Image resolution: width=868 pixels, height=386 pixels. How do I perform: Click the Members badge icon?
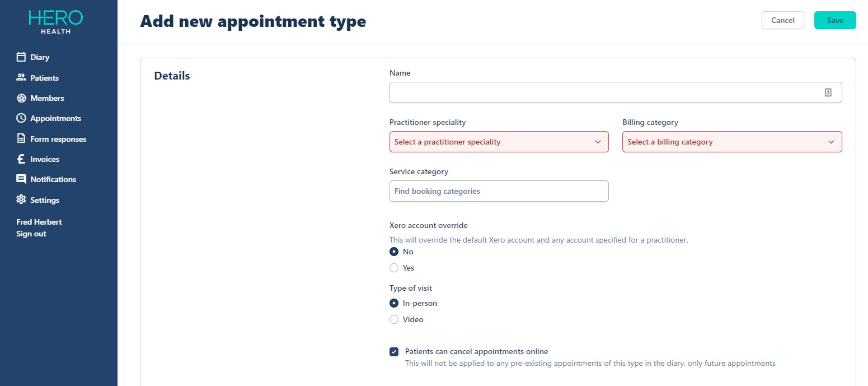point(21,98)
